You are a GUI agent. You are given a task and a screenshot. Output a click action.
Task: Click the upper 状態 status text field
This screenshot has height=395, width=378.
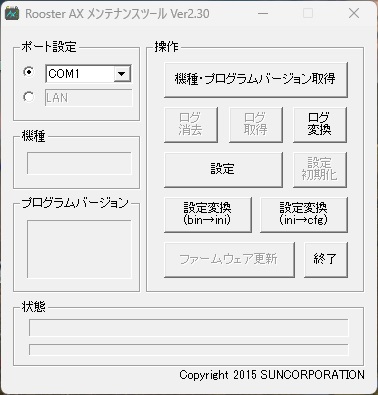(x=189, y=328)
